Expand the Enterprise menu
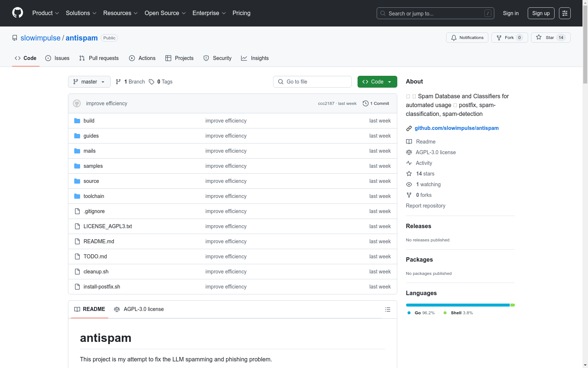The height and width of the screenshot is (368, 588). tap(209, 13)
